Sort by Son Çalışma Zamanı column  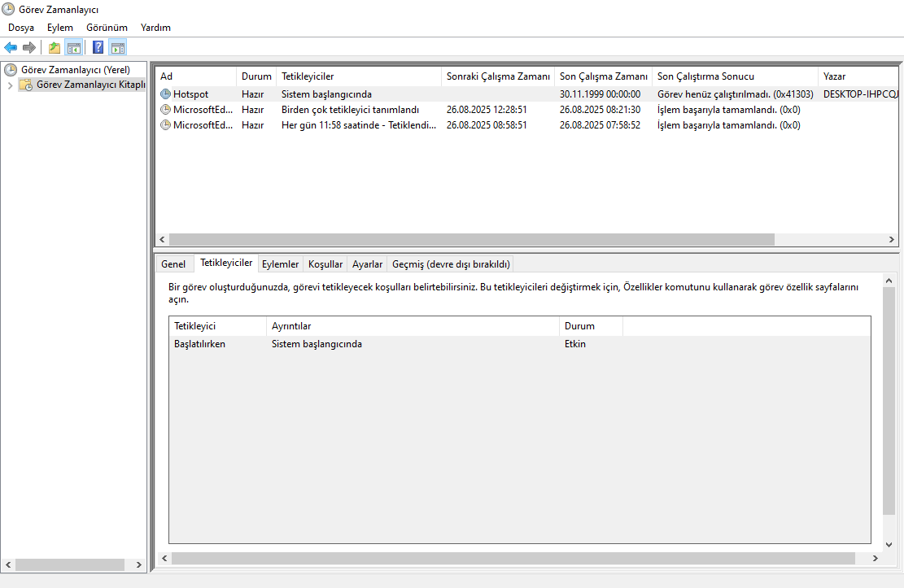(604, 76)
